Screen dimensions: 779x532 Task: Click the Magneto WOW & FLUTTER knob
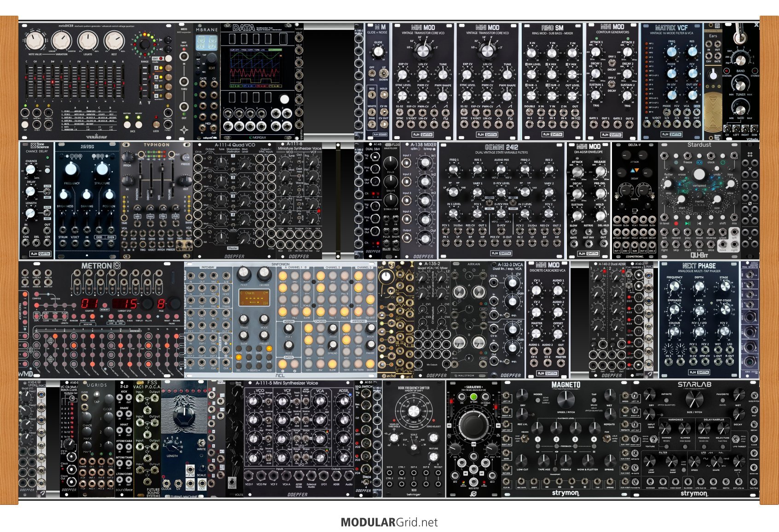[x=588, y=460]
